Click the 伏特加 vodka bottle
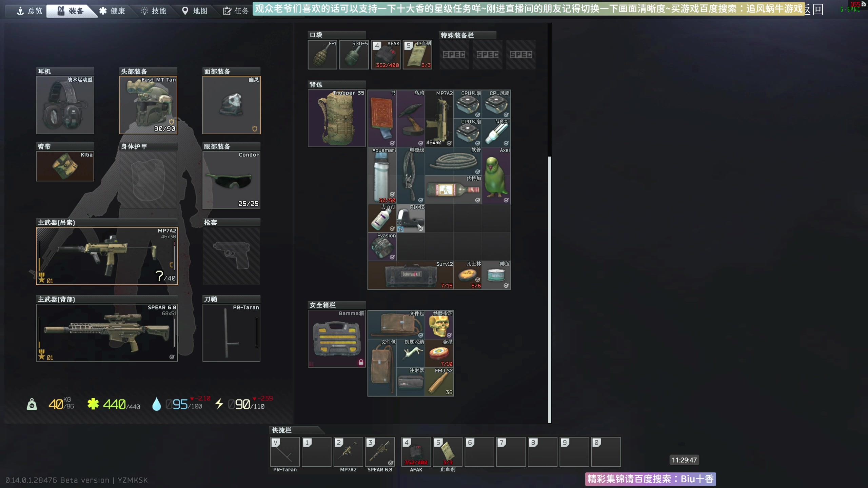 (453, 189)
